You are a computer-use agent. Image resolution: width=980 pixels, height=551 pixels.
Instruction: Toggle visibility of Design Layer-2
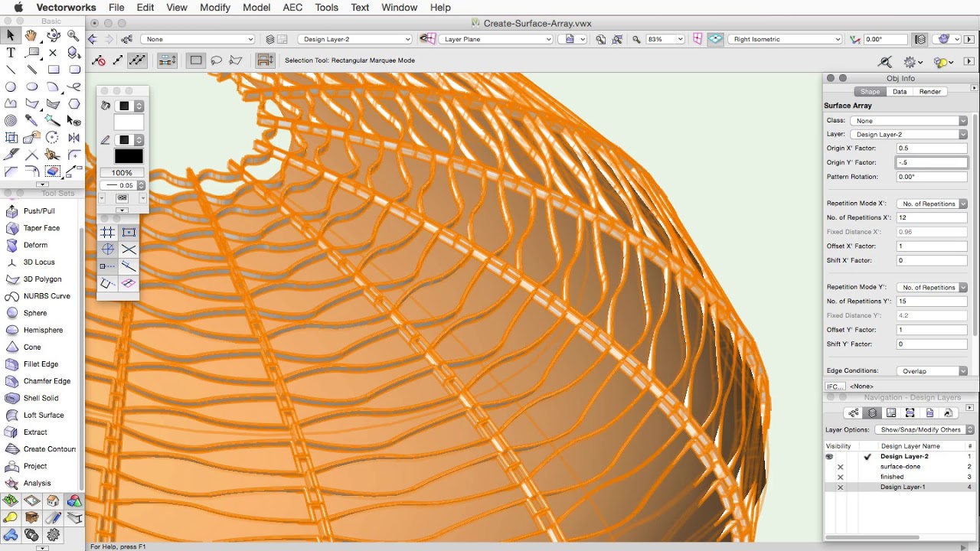(829, 456)
